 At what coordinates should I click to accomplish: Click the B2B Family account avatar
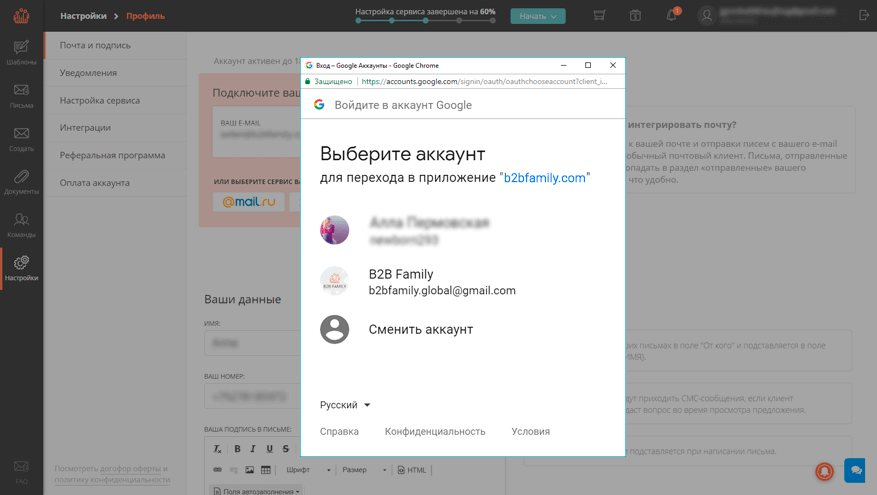point(334,281)
